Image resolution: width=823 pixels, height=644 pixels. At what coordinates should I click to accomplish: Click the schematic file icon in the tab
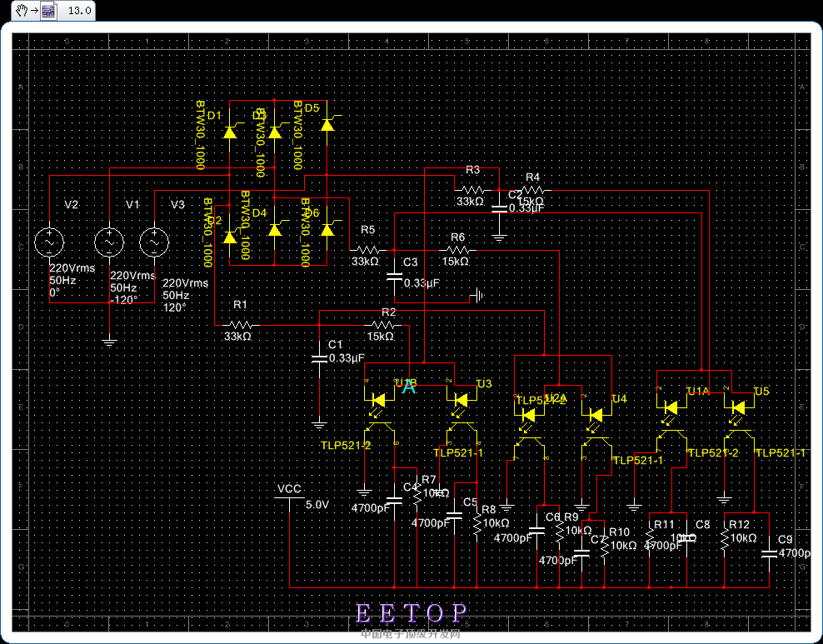coord(49,11)
